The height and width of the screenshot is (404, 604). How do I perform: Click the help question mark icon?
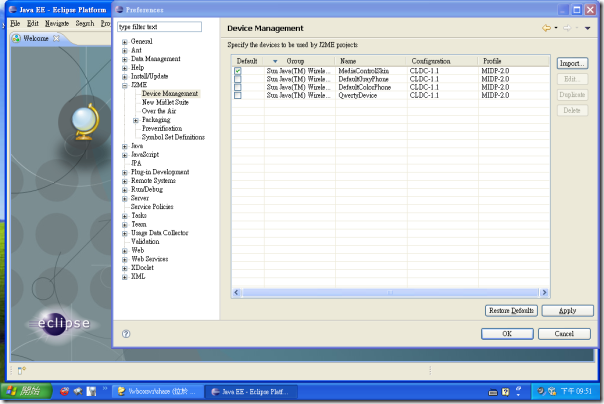[x=126, y=334]
